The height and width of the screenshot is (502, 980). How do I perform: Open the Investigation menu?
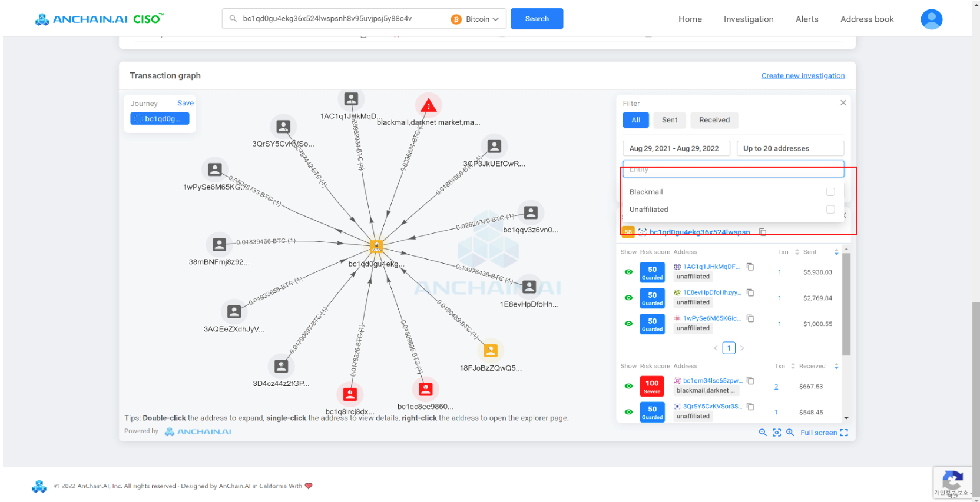click(749, 19)
